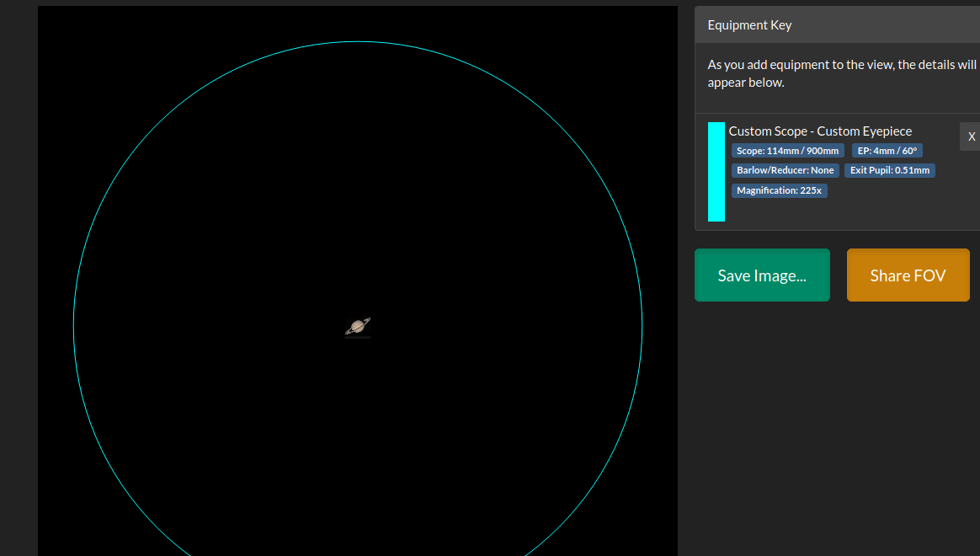Click the Custom Scope - Custom Eyepiece title
This screenshot has width=980, height=556.
(x=820, y=131)
